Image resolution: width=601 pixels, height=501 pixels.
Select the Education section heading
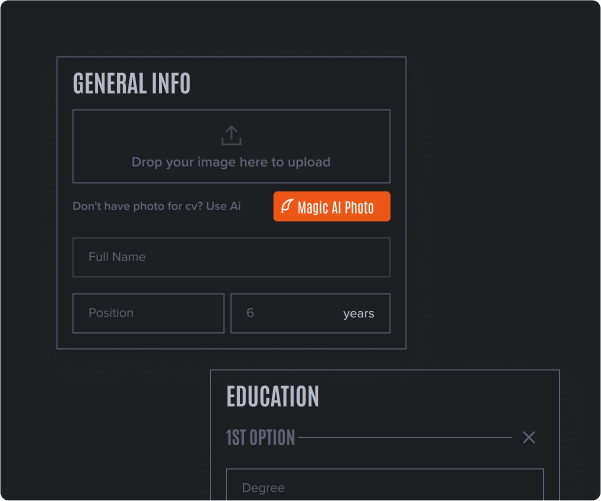pyautogui.click(x=273, y=397)
